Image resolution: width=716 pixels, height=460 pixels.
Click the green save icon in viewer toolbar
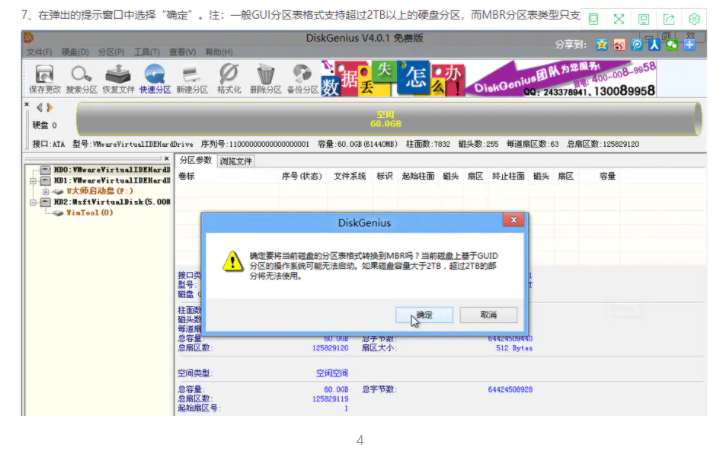pos(643,19)
